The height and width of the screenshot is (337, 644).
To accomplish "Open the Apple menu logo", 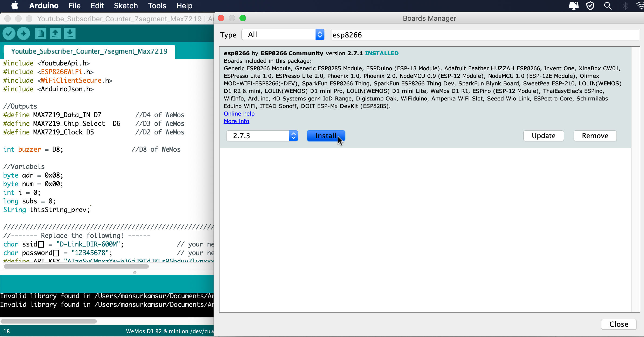I will click(15, 6).
